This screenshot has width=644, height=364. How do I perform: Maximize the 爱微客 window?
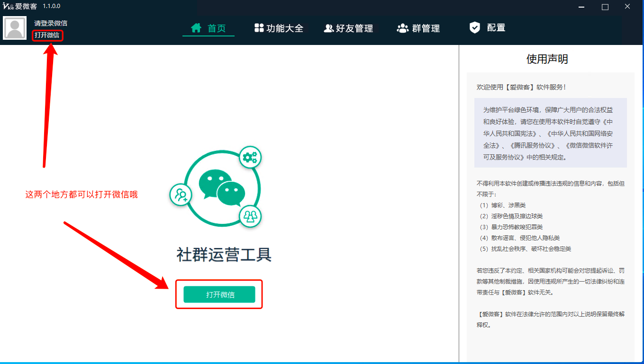tap(605, 7)
